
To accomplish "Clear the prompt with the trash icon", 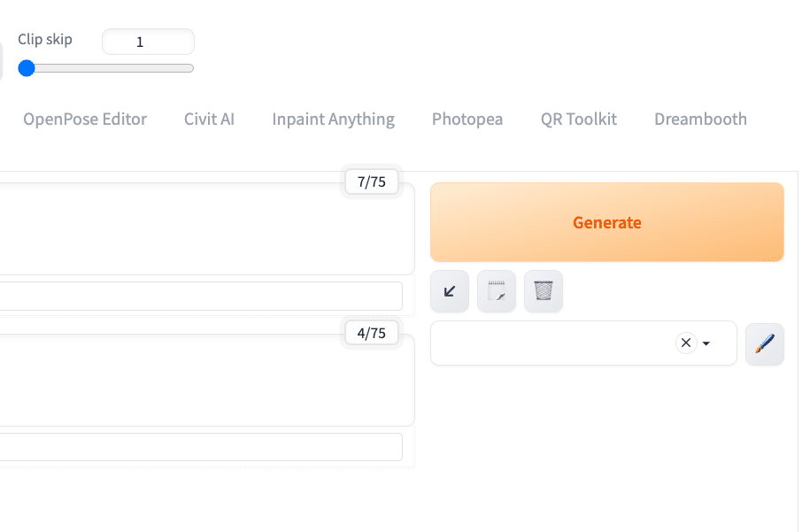I will point(544,291).
